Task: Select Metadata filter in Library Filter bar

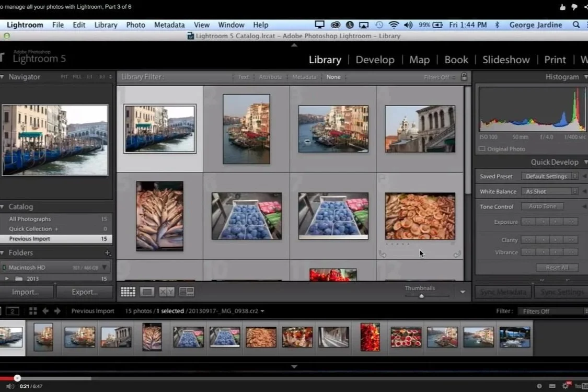Action: point(304,77)
